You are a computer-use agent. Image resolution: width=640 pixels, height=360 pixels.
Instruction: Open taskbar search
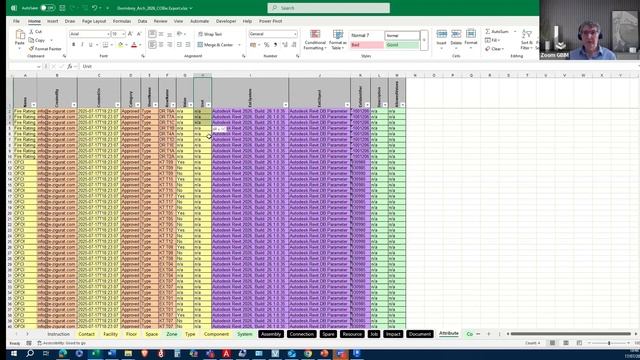tap(30, 353)
